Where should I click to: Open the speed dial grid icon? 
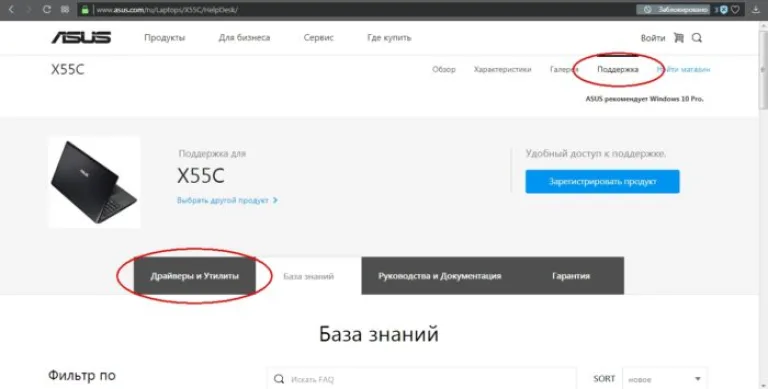click(65, 9)
